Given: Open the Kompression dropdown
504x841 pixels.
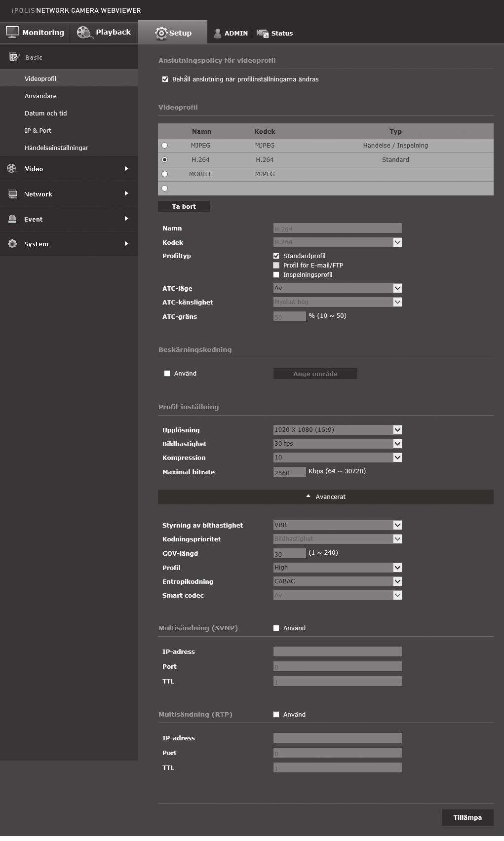Looking at the screenshot, I should [x=338, y=458].
